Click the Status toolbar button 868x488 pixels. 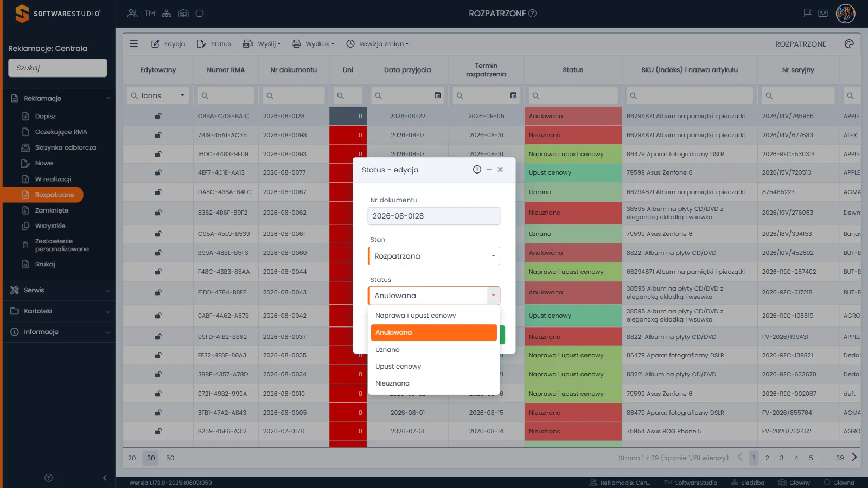pyautogui.click(x=214, y=44)
